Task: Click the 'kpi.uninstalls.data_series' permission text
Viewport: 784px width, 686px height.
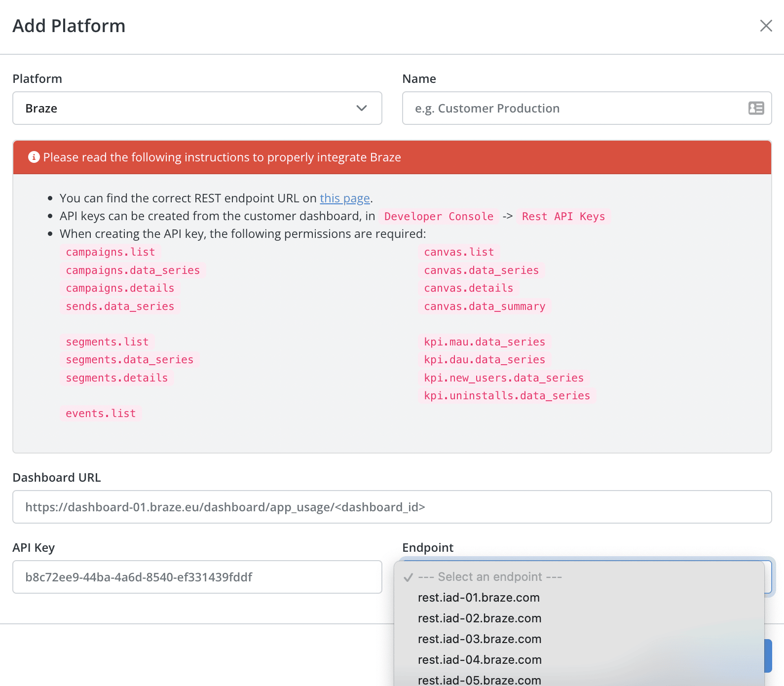Action: tap(507, 396)
